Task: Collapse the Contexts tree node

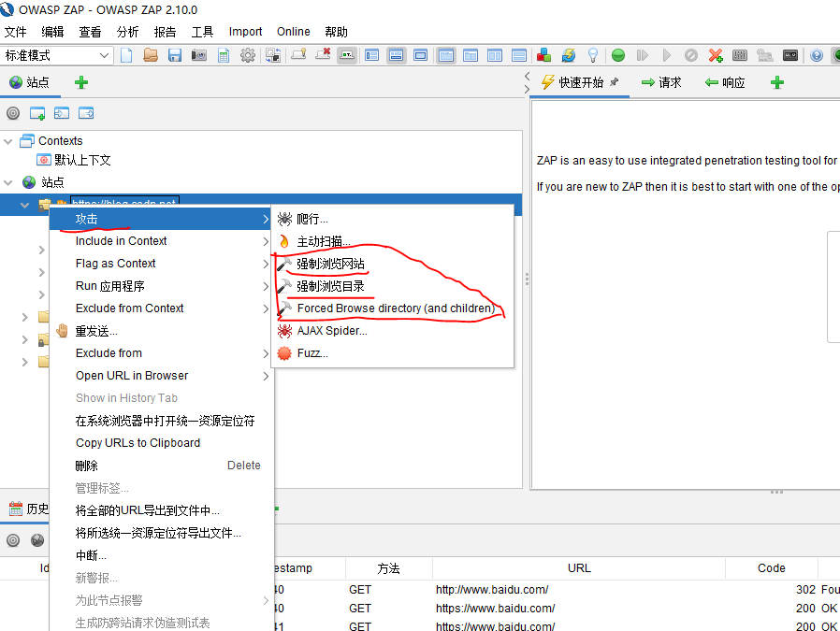Action: coord(8,141)
